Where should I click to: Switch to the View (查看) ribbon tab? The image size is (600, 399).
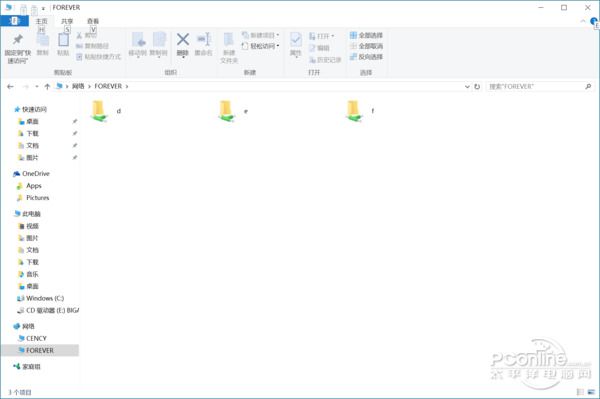(93, 21)
